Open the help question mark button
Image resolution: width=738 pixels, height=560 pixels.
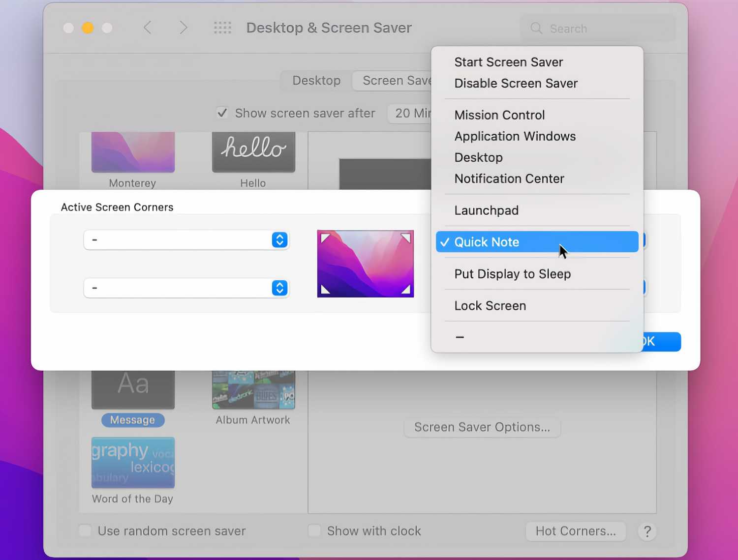tap(647, 531)
